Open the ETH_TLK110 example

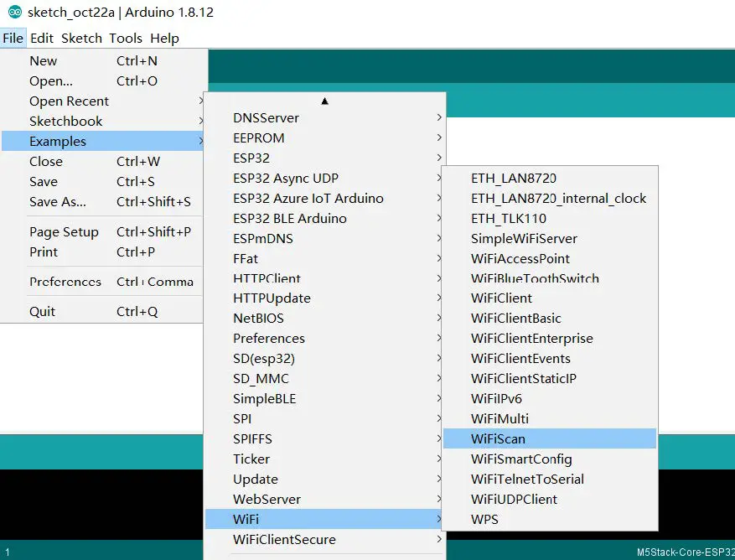pos(550,219)
